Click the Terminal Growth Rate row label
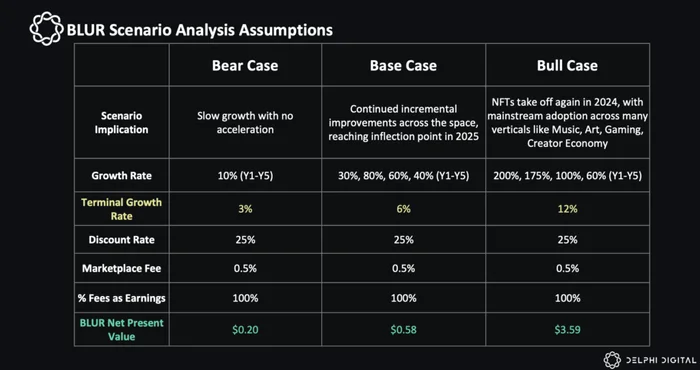 [x=121, y=209]
